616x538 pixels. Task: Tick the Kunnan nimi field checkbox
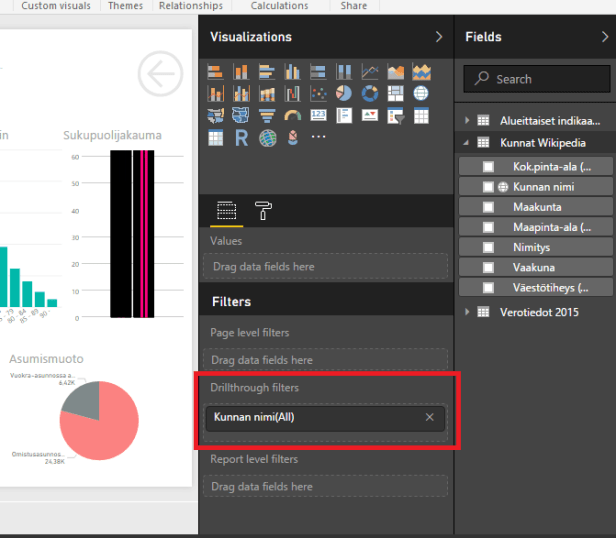pyautogui.click(x=488, y=187)
